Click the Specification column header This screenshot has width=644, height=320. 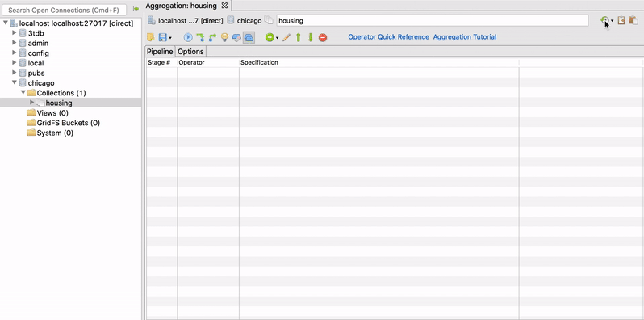pyautogui.click(x=379, y=62)
